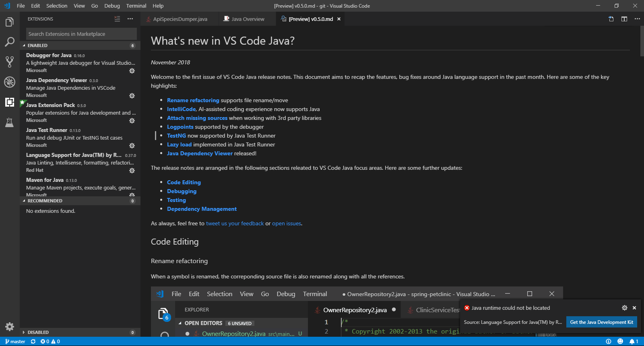
Task: Open the Test beaker view
Action: click(x=10, y=122)
